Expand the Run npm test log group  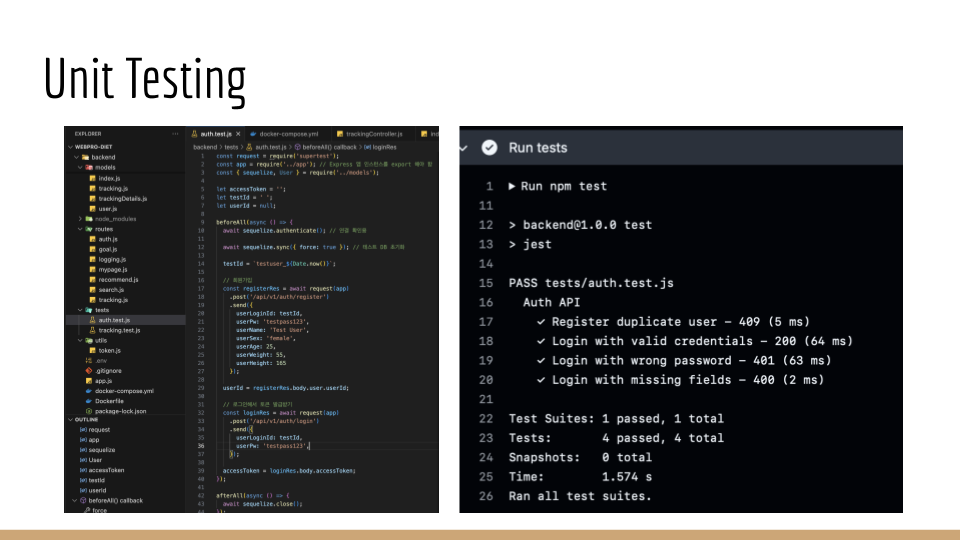(512, 186)
